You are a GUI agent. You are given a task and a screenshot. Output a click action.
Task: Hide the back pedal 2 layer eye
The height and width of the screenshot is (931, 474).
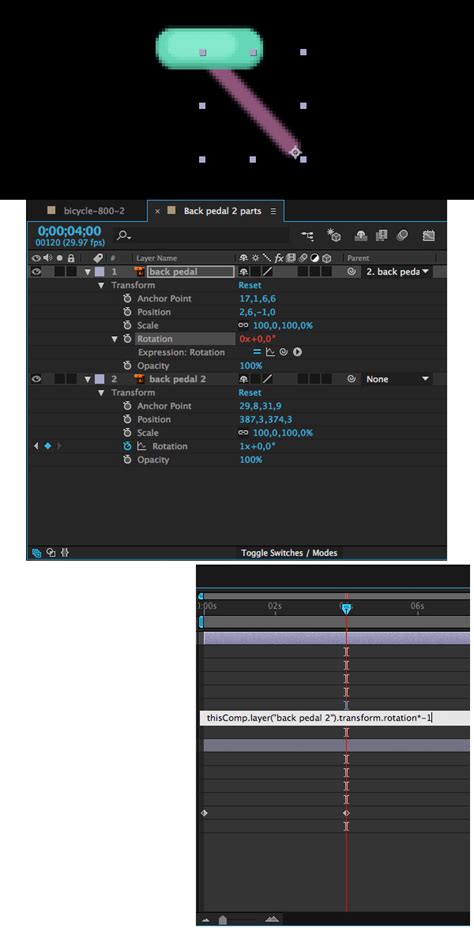36,379
